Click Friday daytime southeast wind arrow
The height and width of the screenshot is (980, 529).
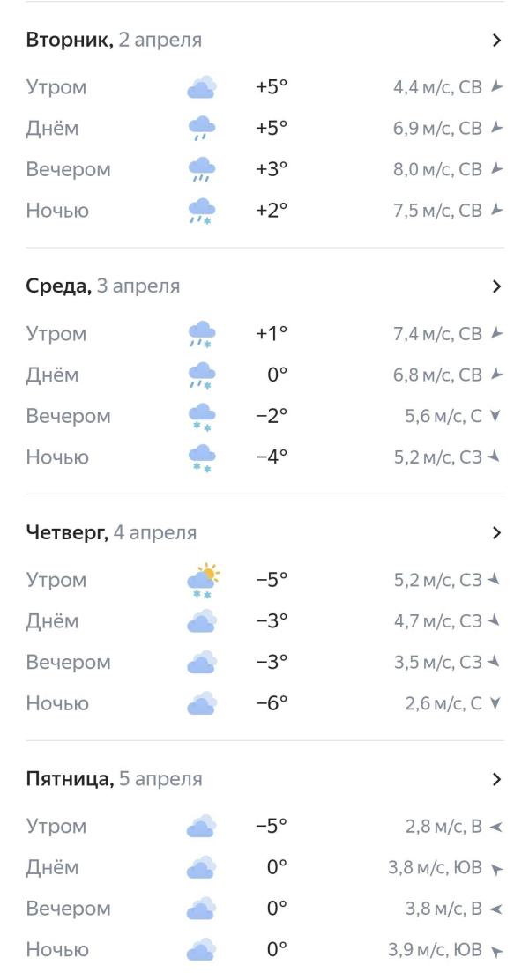point(496,868)
